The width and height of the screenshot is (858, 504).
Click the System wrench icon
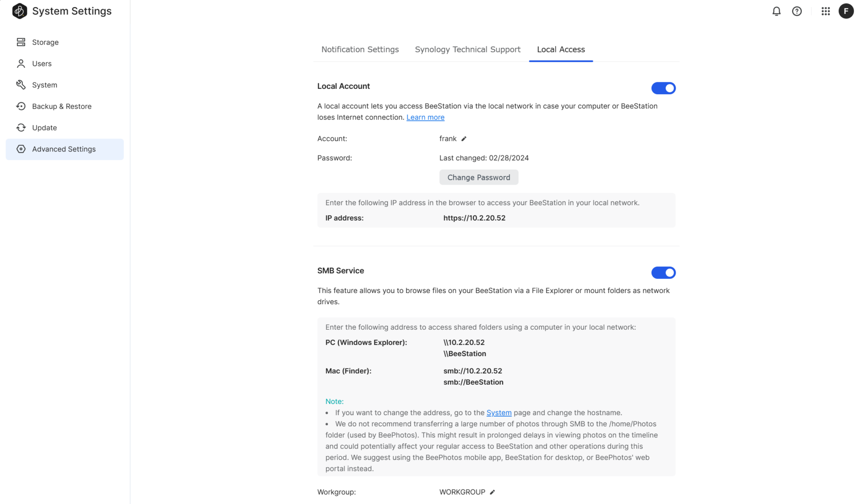(x=21, y=85)
